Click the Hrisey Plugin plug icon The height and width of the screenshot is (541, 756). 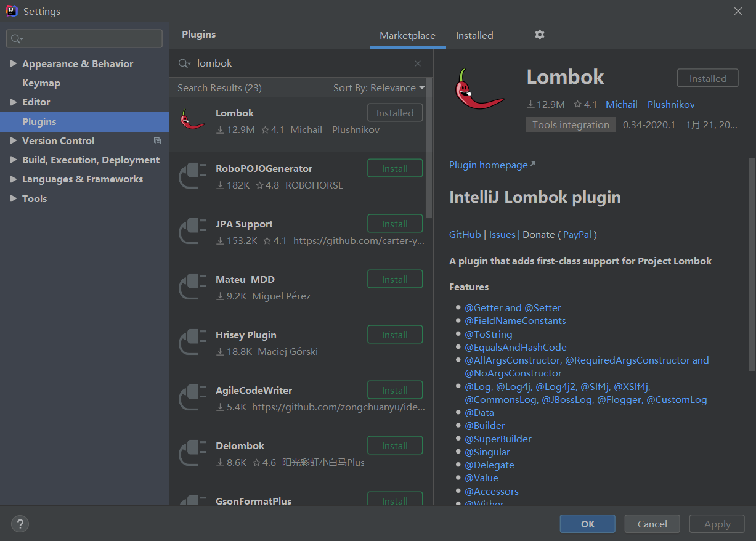(192, 341)
